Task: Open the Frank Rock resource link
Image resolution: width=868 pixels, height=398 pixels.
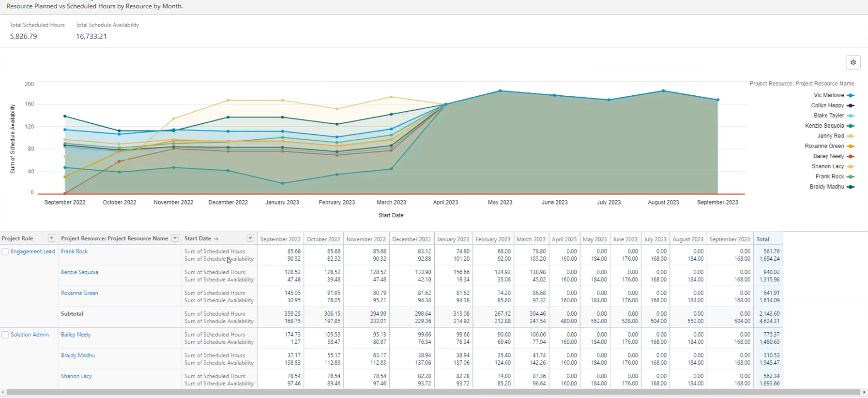Action: pos(75,251)
